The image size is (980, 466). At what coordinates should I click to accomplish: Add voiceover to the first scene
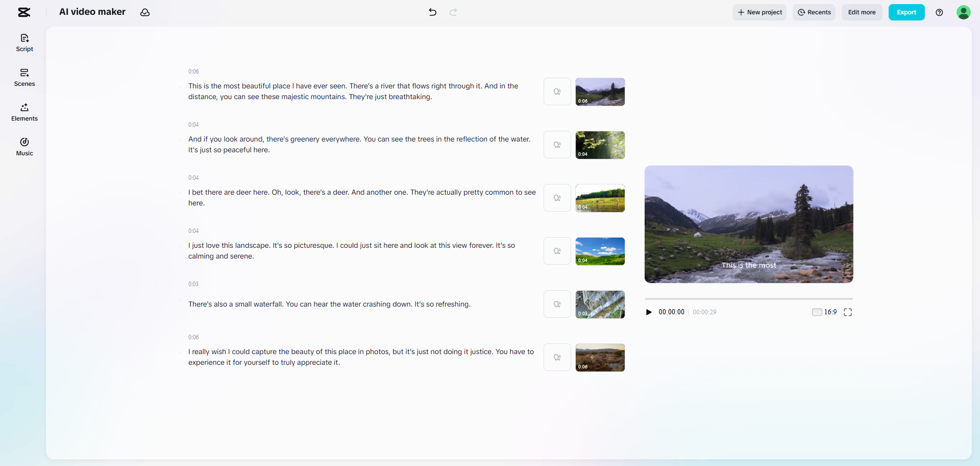pos(557,91)
